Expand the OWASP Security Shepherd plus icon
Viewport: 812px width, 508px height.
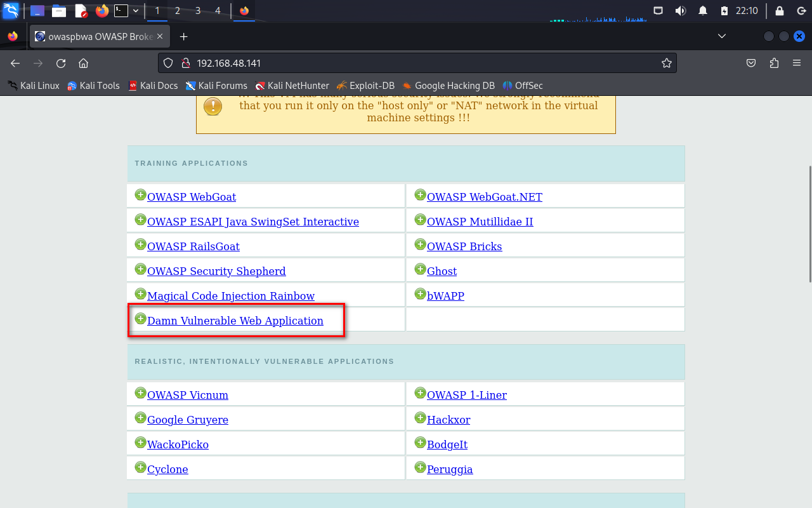[x=141, y=269]
